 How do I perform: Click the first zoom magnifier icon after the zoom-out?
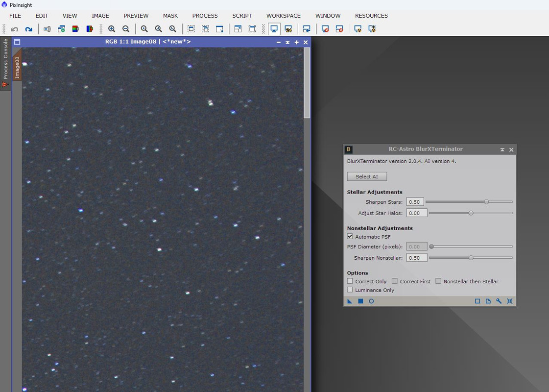point(144,29)
